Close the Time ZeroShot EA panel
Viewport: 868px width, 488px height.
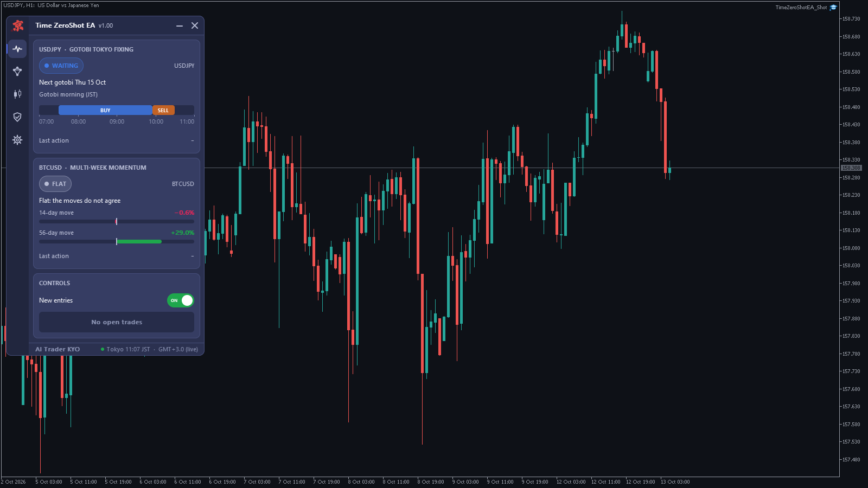point(195,25)
